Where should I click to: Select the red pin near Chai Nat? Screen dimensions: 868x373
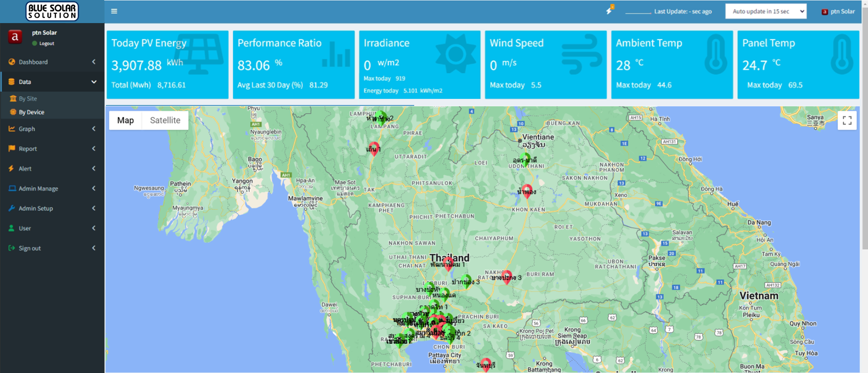(x=448, y=264)
